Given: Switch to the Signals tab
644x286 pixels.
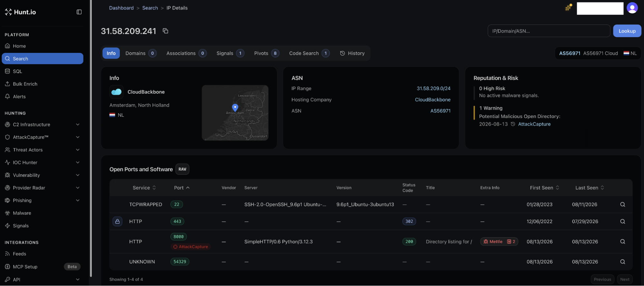Looking at the screenshot, I should click(230, 53).
